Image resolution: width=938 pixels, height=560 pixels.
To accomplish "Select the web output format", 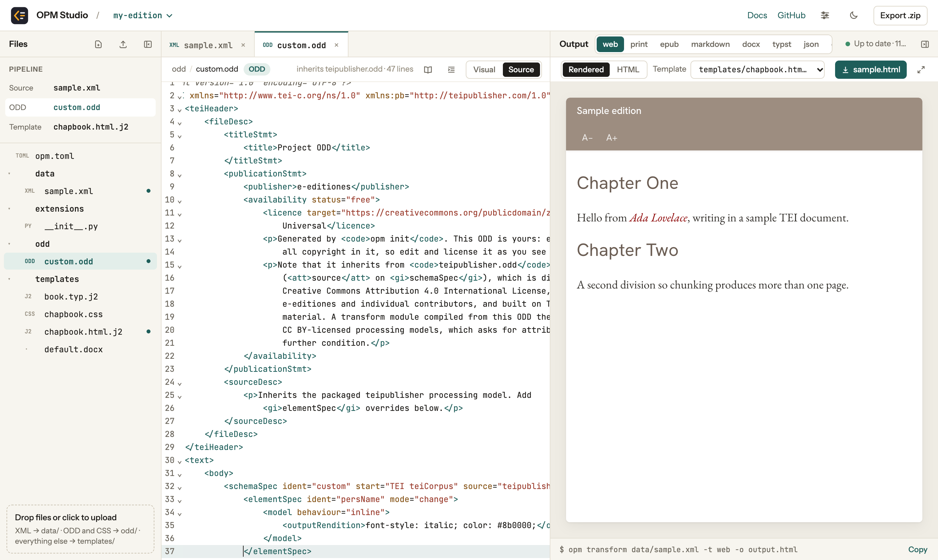I will click(x=610, y=44).
